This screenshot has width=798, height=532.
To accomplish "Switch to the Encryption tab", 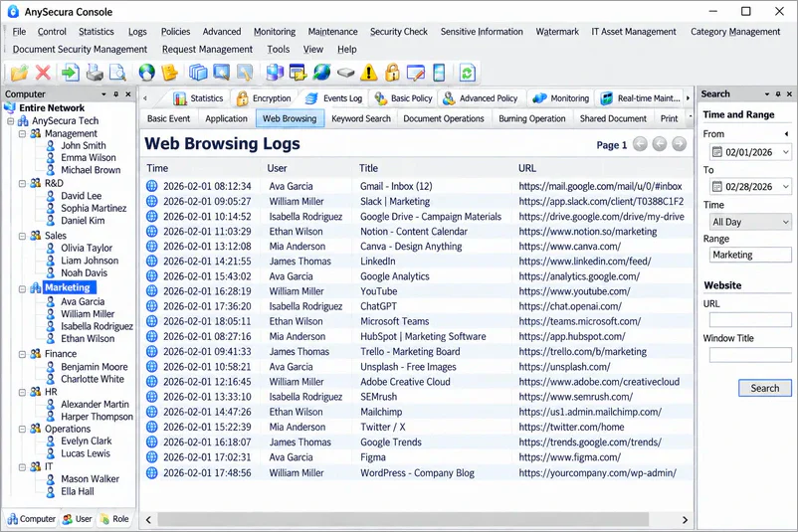I will point(264,98).
